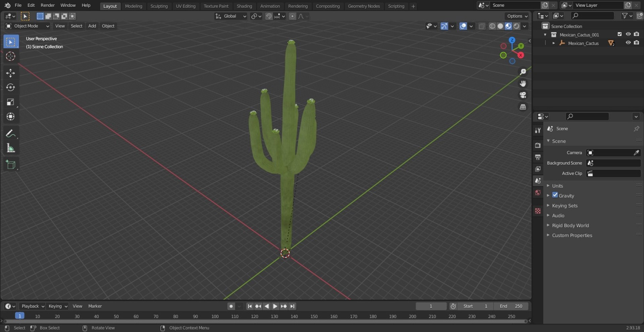Click the Blender logo menu icon
The image size is (644, 332).
(x=7, y=5)
